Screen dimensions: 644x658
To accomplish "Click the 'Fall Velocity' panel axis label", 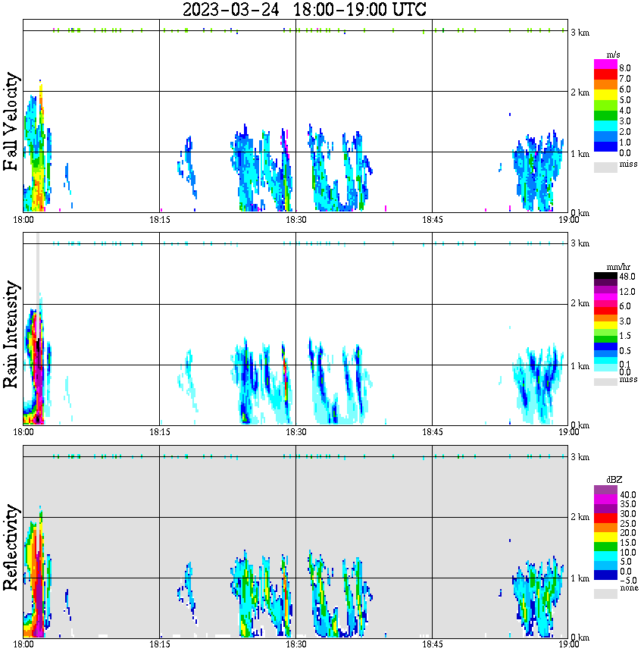I will [11, 121].
